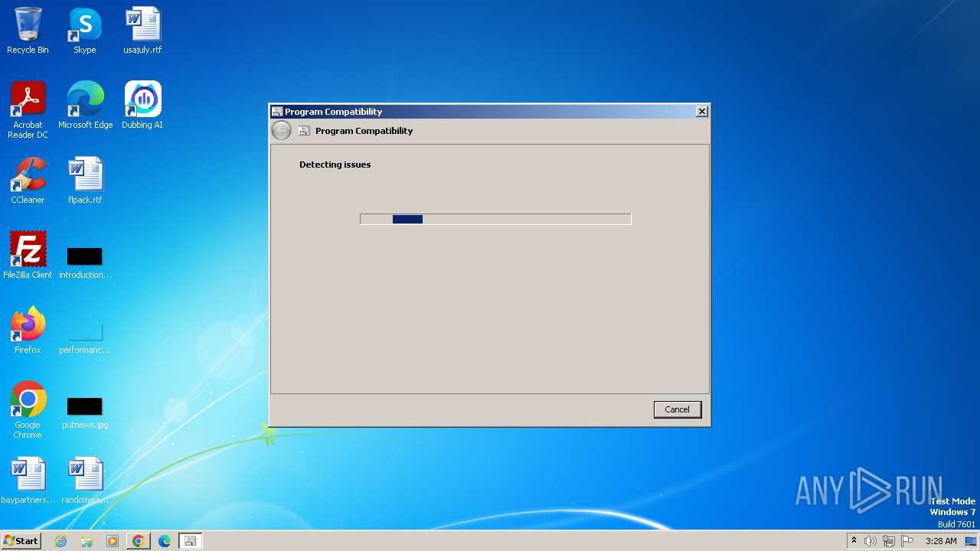Open the Dubbing AI desktop shortcut
980x551 pixels.
142,106
